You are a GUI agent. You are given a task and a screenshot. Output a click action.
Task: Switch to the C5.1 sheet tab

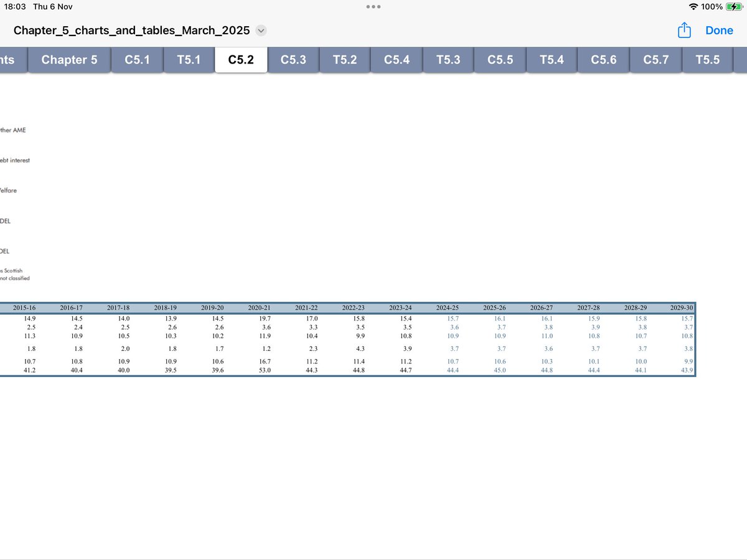[x=137, y=60]
